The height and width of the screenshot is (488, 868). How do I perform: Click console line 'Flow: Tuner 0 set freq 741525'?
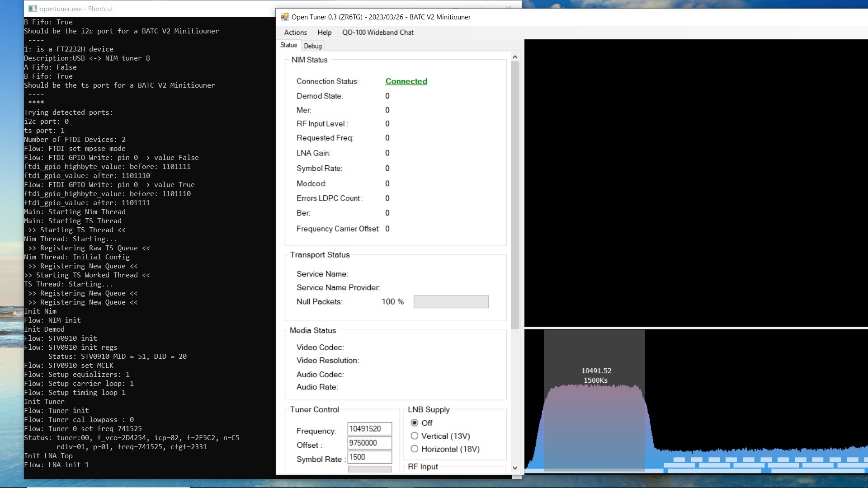83,429
